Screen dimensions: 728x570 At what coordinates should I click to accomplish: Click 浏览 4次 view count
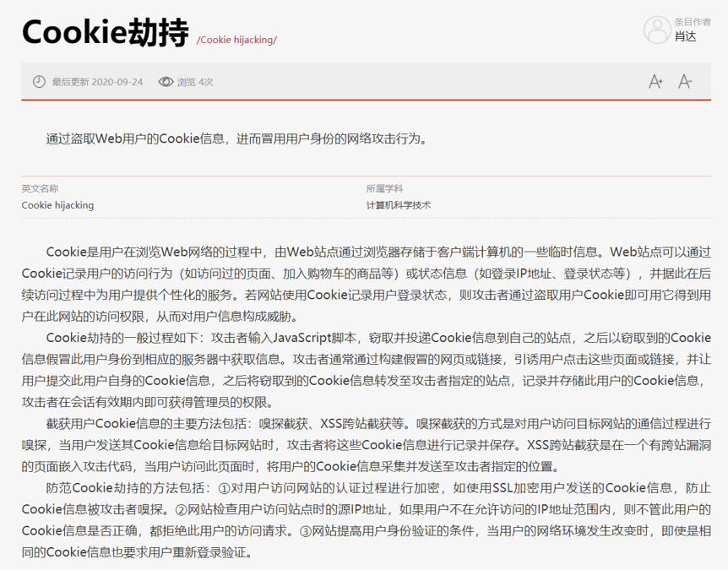[x=195, y=82]
